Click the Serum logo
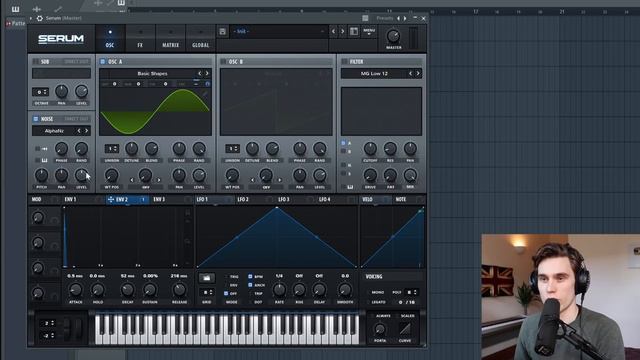640x360 pixels. (61, 39)
